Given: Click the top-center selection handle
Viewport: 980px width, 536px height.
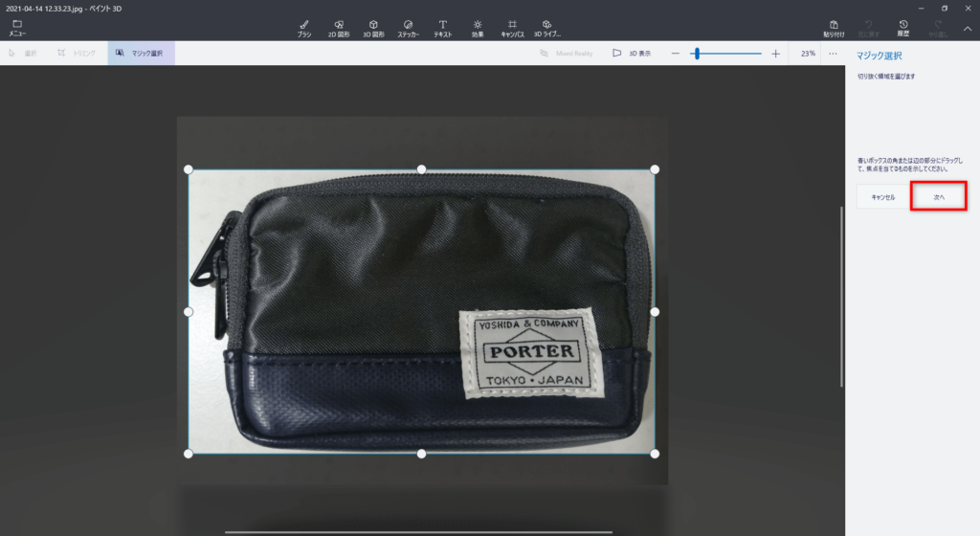Looking at the screenshot, I should (421, 169).
